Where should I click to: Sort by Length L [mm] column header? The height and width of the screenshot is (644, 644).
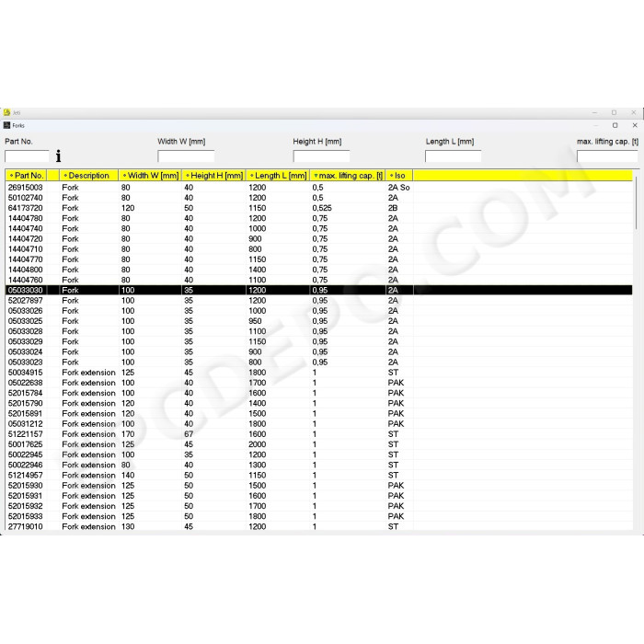[x=278, y=176]
